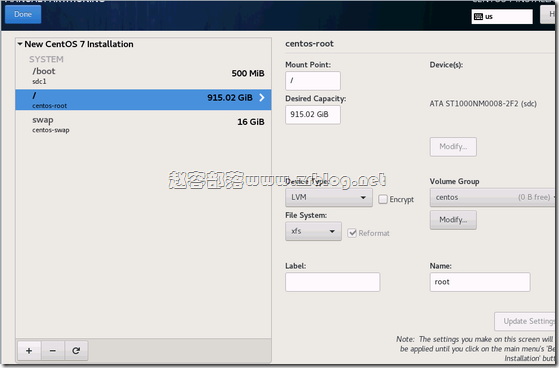
Task: Open the File System xfs dropdown
Action: 313,231
